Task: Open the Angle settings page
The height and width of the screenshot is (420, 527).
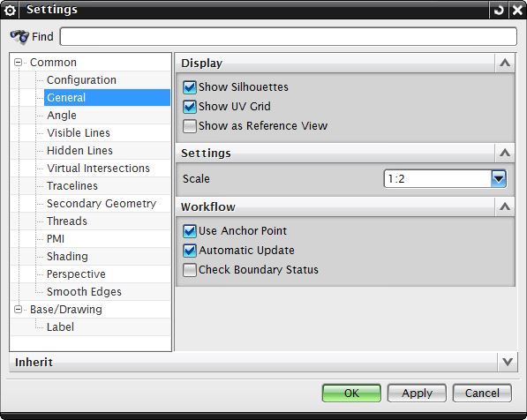Action: click(x=62, y=116)
